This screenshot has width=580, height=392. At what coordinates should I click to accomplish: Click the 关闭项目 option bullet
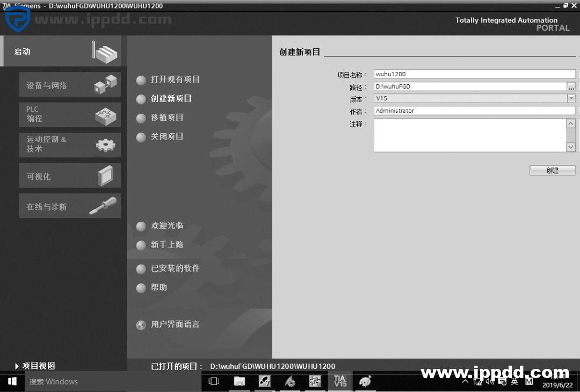pos(141,136)
